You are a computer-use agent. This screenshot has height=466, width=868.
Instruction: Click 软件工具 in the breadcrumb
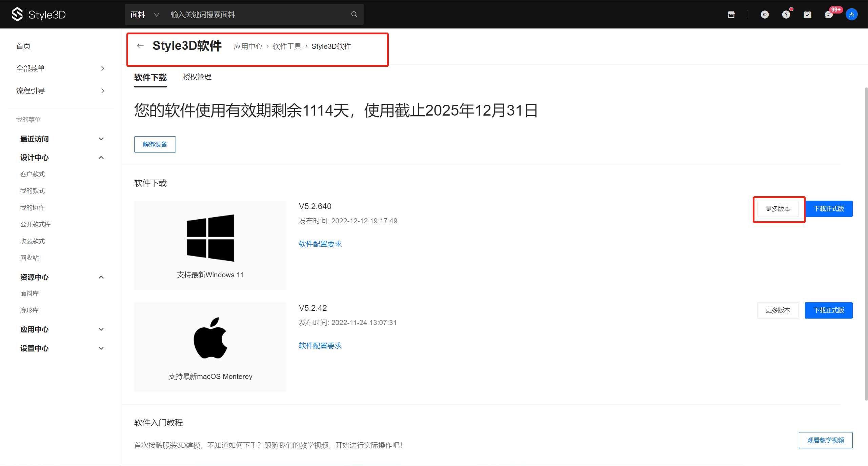click(x=287, y=46)
